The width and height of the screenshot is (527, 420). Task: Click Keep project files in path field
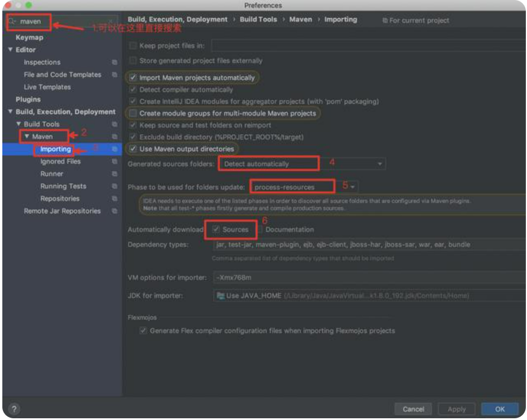coord(368,45)
